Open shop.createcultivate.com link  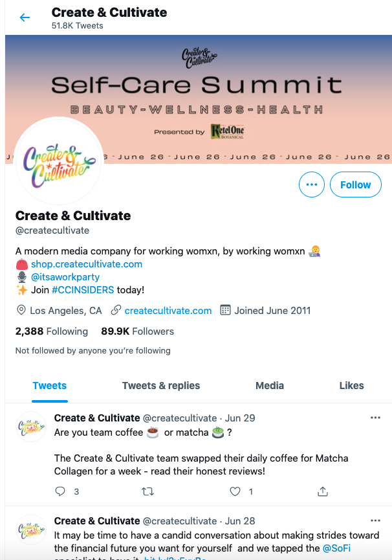point(87,264)
